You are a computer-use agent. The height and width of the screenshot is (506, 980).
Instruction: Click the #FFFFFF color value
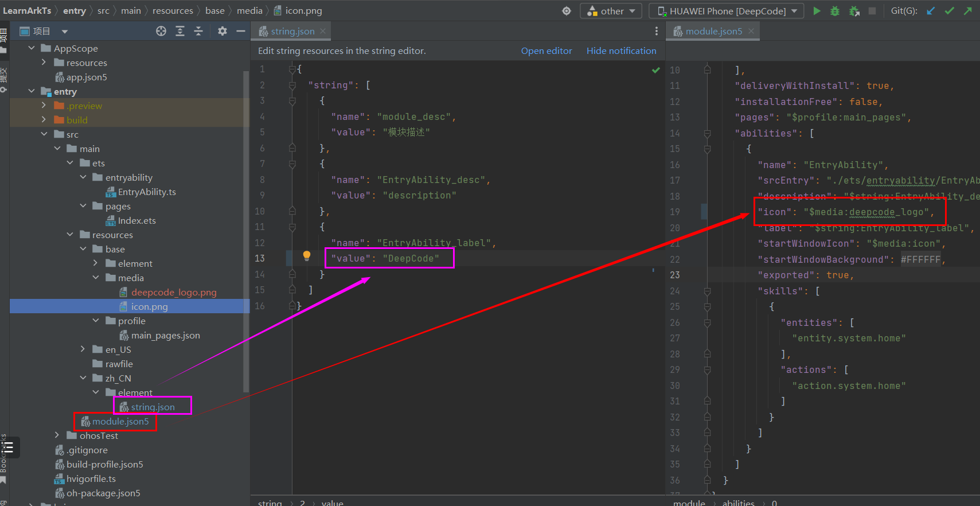coord(920,259)
